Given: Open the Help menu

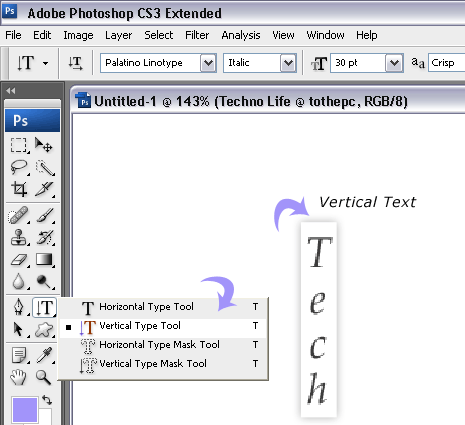Looking at the screenshot, I should pos(367,35).
